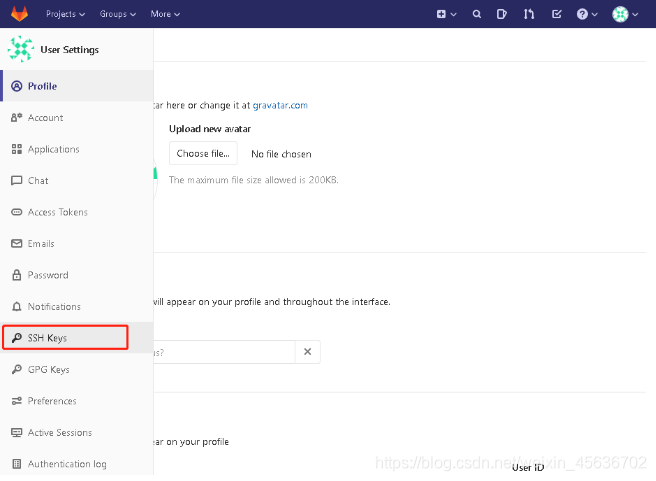This screenshot has height=481, width=656.
Task: Open the Projects dropdown menu
Action: tap(65, 14)
